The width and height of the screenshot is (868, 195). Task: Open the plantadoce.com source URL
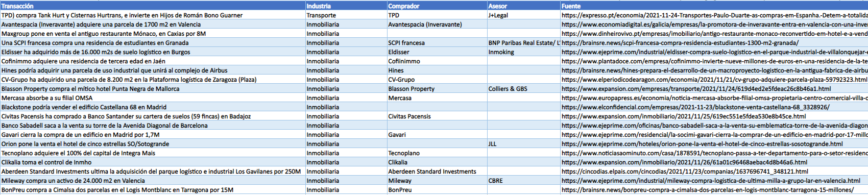714,61
